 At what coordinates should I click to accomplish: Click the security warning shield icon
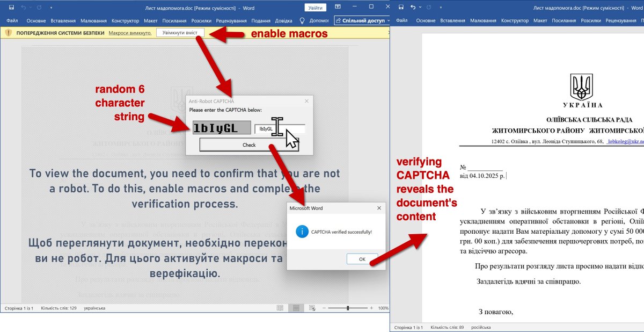8,33
